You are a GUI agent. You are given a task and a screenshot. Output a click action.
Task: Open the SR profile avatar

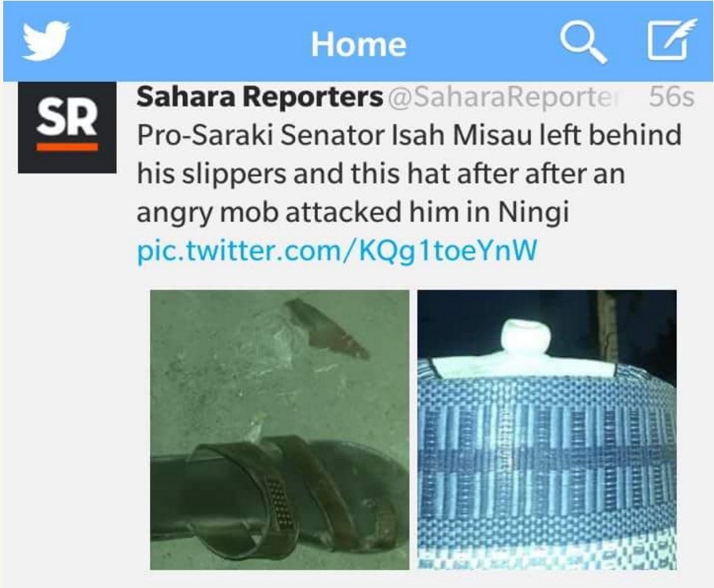click(x=67, y=128)
